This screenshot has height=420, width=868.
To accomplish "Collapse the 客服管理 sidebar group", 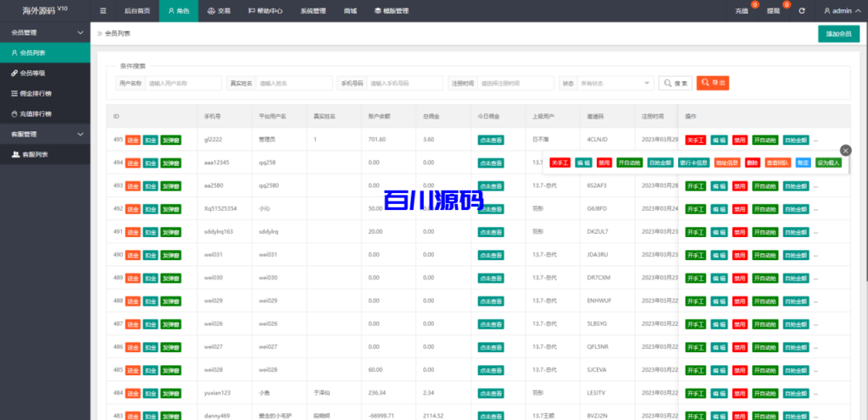I will click(45, 135).
